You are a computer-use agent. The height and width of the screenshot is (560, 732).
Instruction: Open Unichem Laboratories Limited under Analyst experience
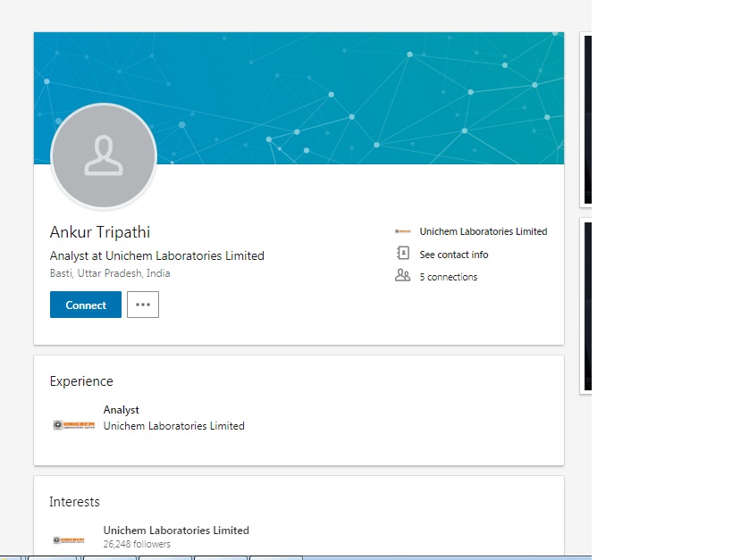point(173,426)
